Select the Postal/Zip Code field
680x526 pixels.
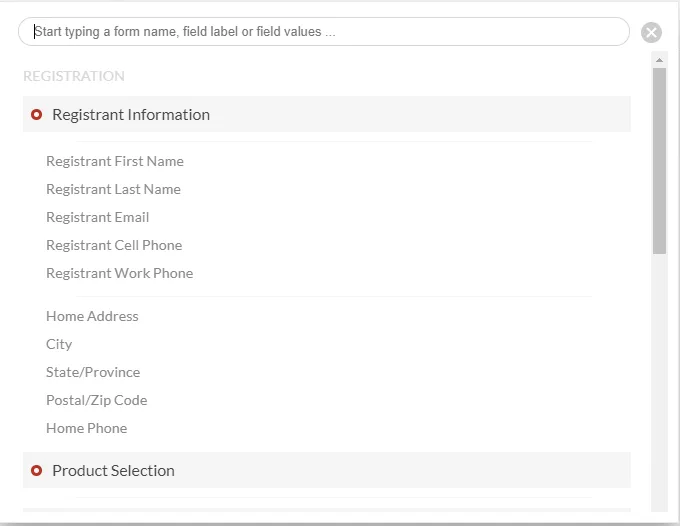(x=97, y=400)
